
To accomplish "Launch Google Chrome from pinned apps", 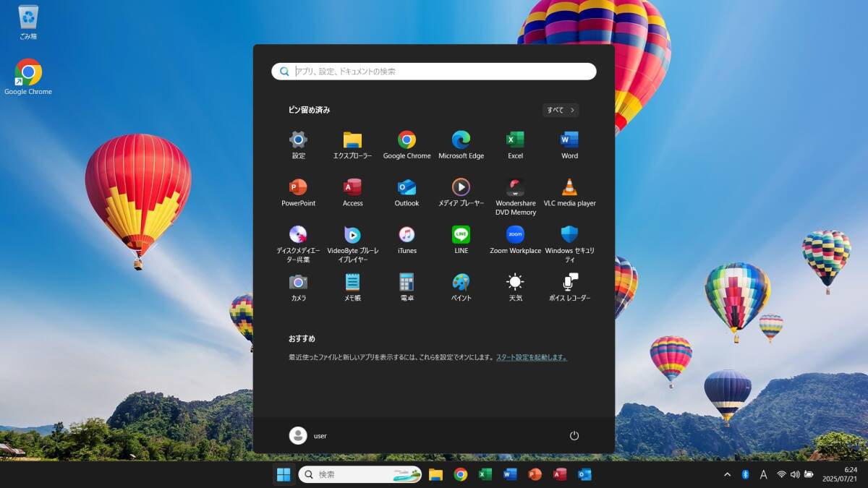I will click(x=407, y=145).
